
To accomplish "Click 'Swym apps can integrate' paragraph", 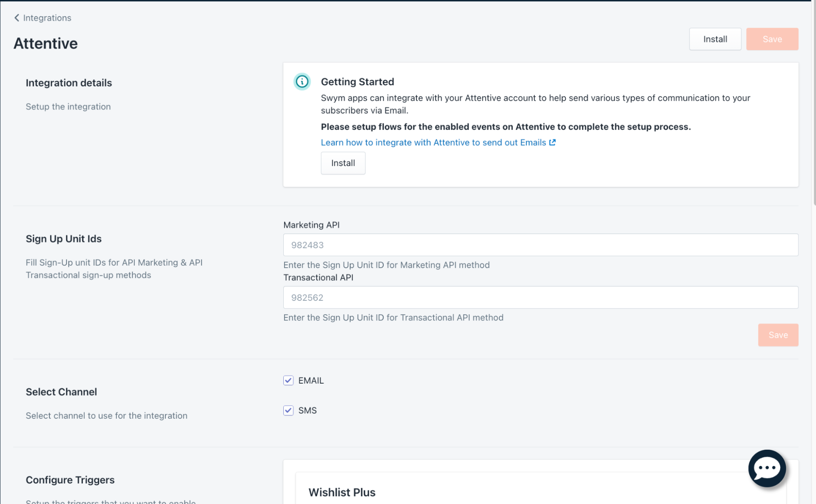I will pyautogui.click(x=536, y=104).
